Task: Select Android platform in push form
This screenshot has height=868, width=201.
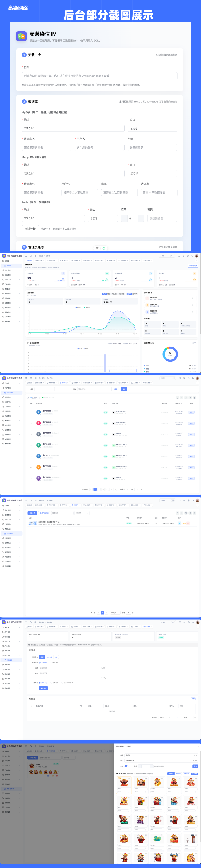Action: point(49,657)
